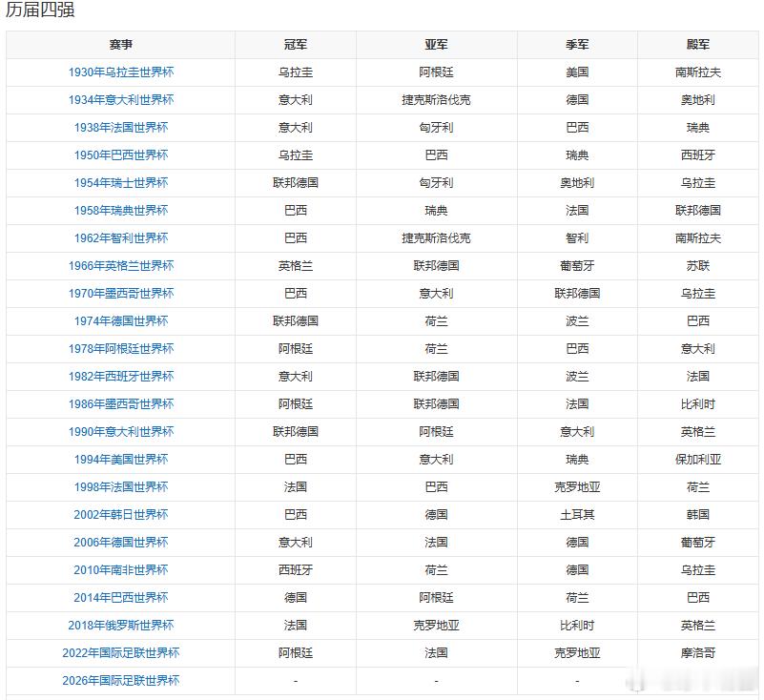Screen dimensions: 764x700
Task: Open the 1962年智利世界杯 link
Action: [x=121, y=238]
